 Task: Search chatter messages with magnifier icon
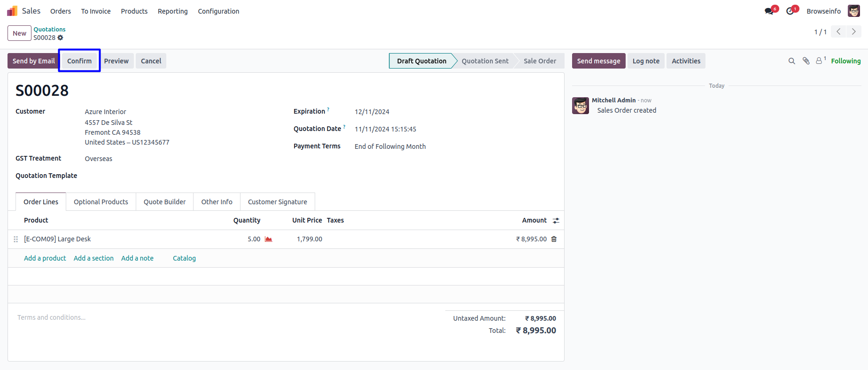click(791, 61)
